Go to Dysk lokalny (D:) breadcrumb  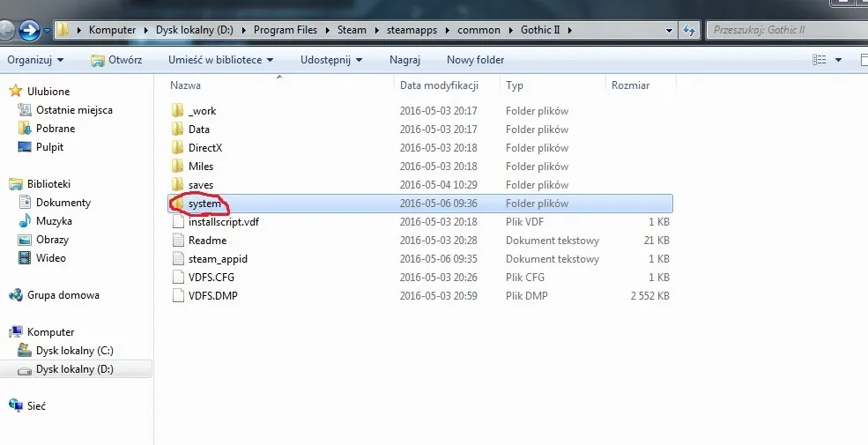coord(194,30)
